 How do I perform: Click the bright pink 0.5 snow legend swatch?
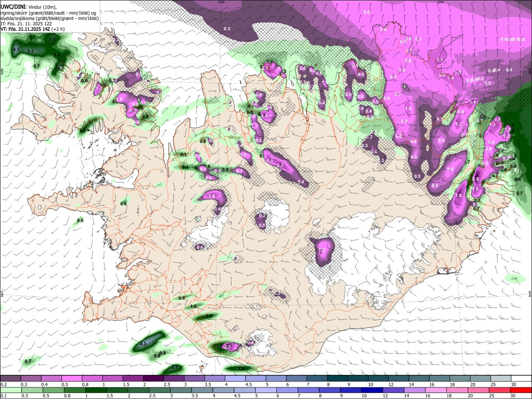(71, 379)
